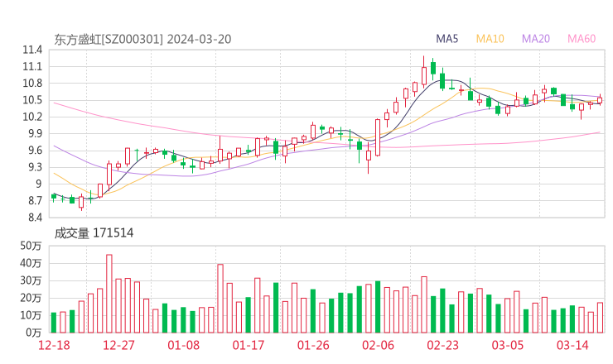Select the highest-priced candlestick above 11.1

(x=424, y=72)
